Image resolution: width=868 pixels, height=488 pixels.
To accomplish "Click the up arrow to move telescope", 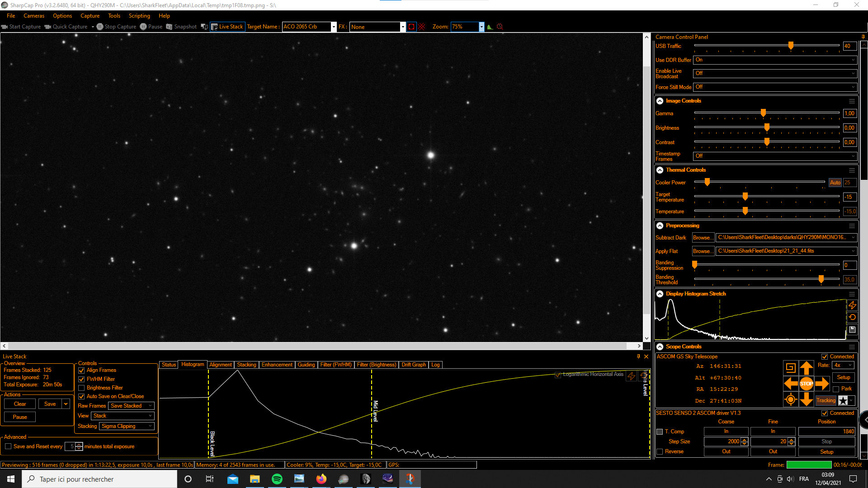I will click(806, 368).
